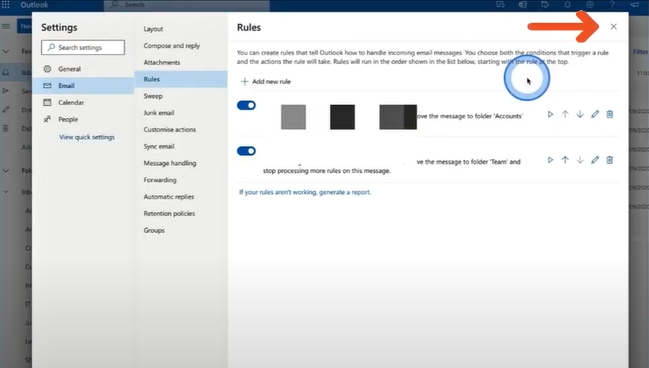
Task: Move the 'Team' rule down
Action: tap(580, 160)
